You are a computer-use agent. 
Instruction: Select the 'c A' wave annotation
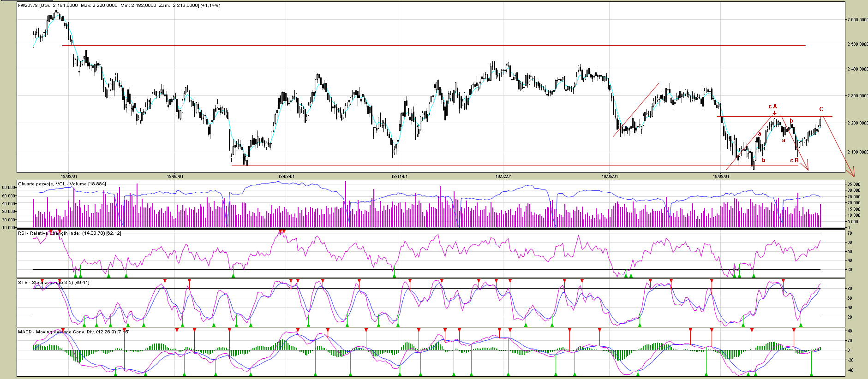[772, 107]
